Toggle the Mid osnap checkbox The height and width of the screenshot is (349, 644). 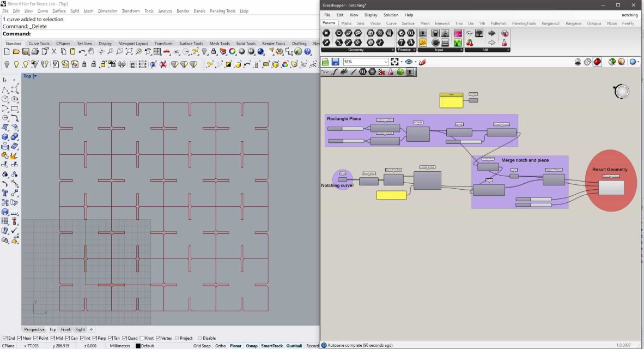pos(52,338)
